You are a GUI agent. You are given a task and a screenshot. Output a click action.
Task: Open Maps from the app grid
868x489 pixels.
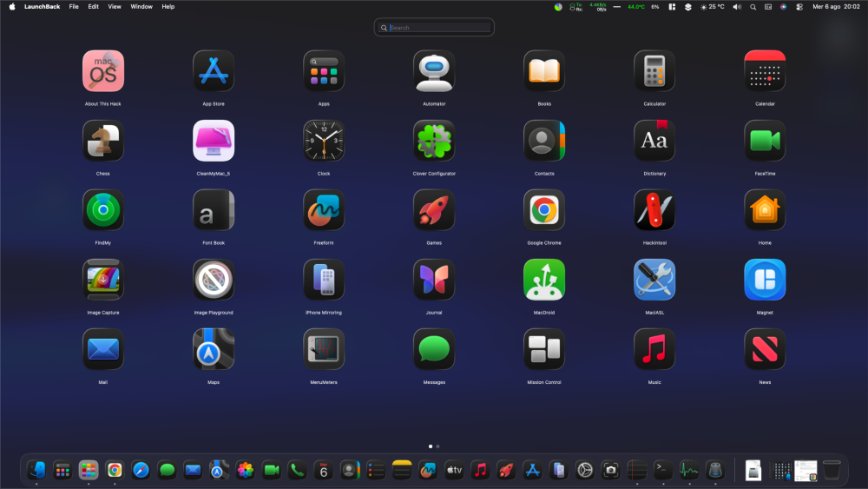pyautogui.click(x=214, y=349)
